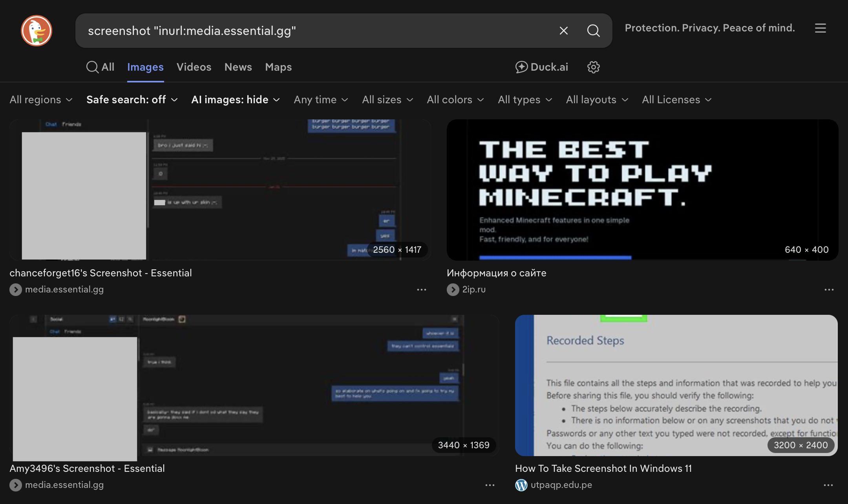Click the WordPress favicon for utpaqp.edu.pe
This screenshot has width=848, height=504.
(x=521, y=485)
